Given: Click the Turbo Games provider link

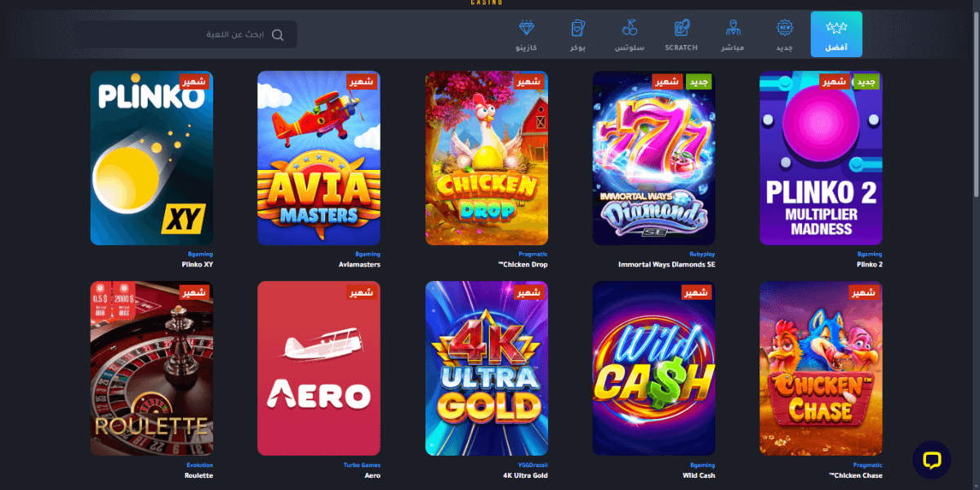Looking at the screenshot, I should click(362, 465).
